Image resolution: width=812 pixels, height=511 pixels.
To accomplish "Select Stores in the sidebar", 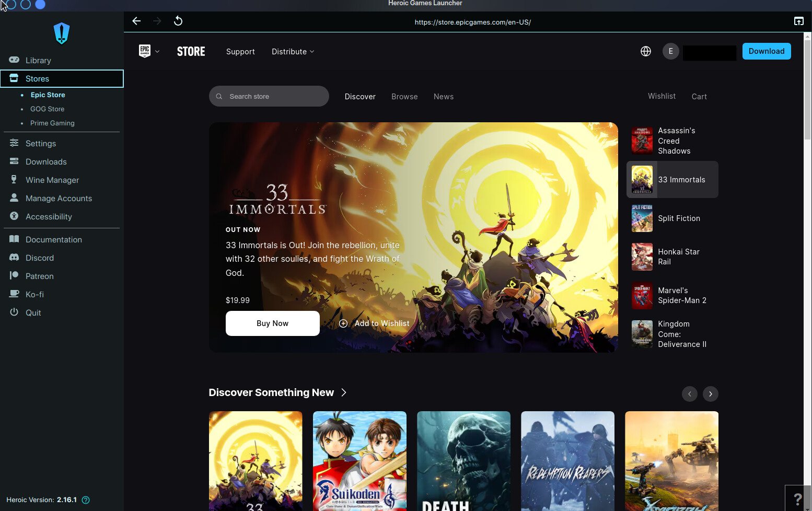I will pos(62,78).
